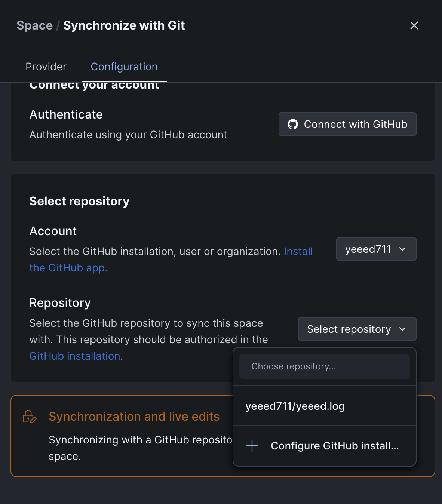Viewport: 442px width, 504px height.
Task: Focus the Choose repository search field
Action: click(325, 366)
